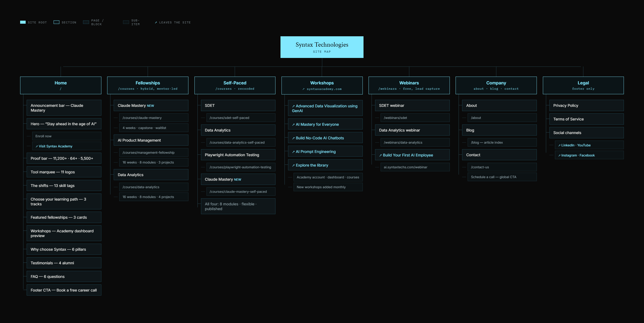Select Data Analytics under Fellowships
The image size is (644, 323).
[x=151, y=175]
